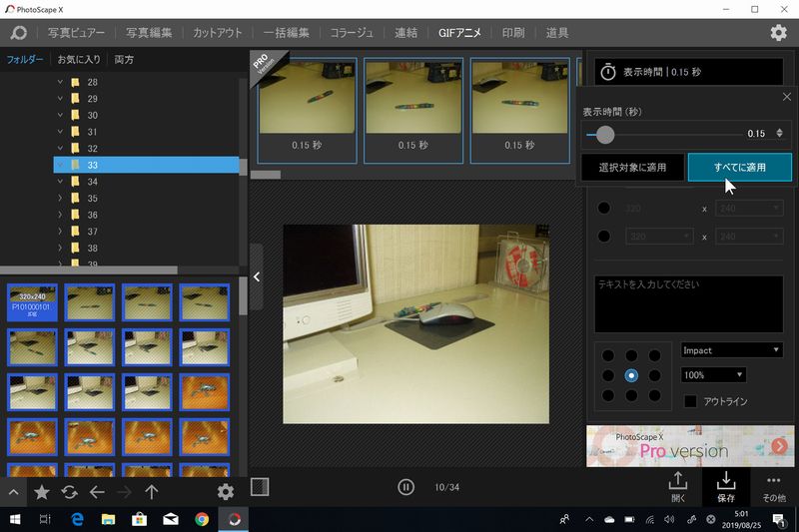The image size is (799, 532).
Task: Click the favorites star icon
Action: pyautogui.click(x=42, y=491)
